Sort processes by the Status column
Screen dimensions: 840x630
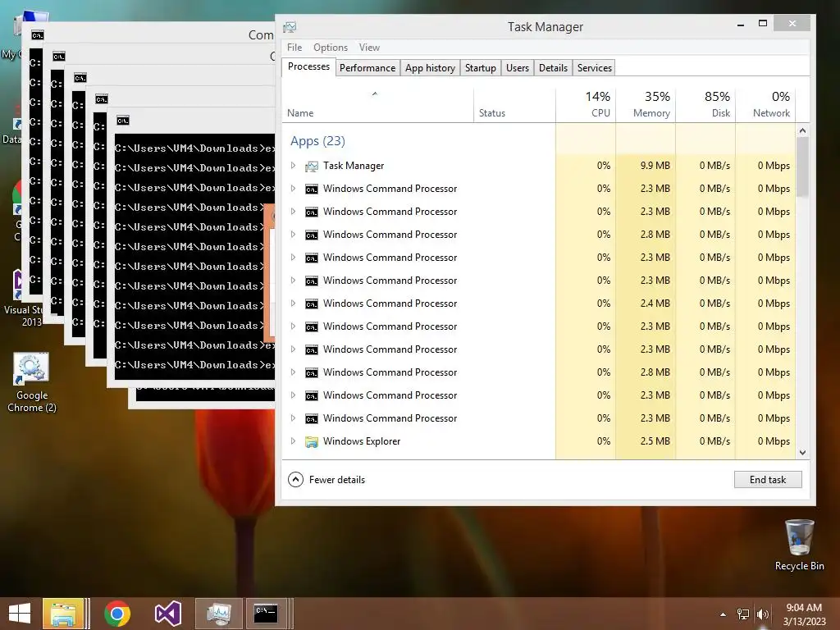tap(514, 105)
